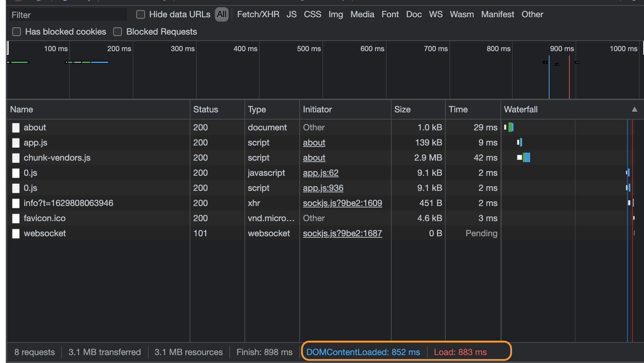Image resolution: width=644 pixels, height=363 pixels.
Task: Open the about initiator link for chunk-vendors.js
Action: click(x=314, y=158)
